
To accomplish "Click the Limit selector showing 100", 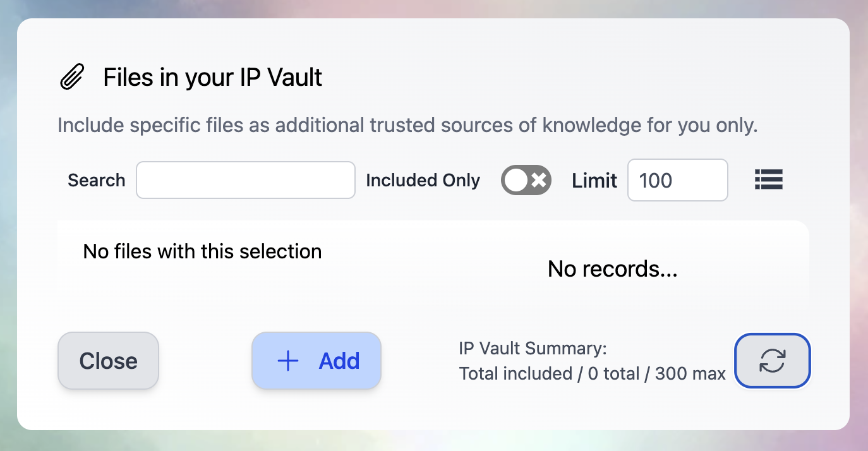I will coord(677,180).
